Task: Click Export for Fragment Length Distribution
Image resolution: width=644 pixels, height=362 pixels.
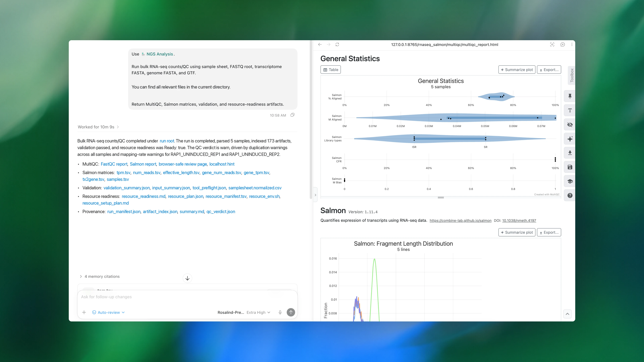Action: click(549, 232)
